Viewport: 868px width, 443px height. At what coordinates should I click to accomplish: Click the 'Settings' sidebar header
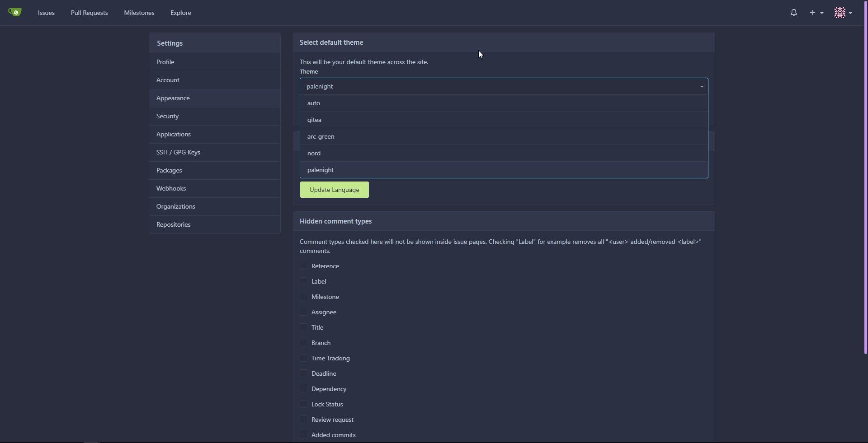[170, 43]
